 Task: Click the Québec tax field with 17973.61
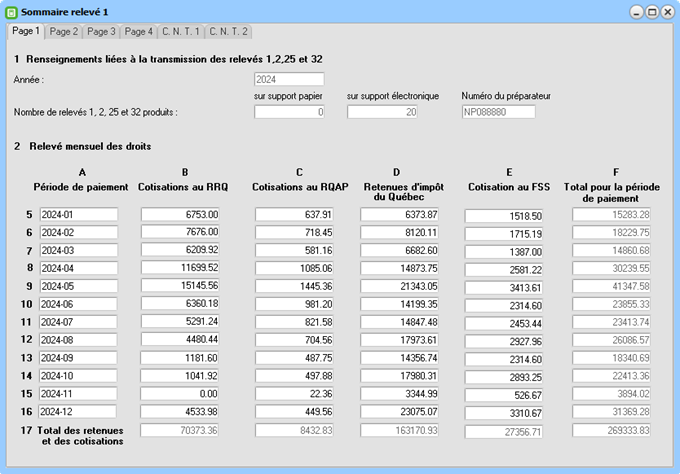399,340
